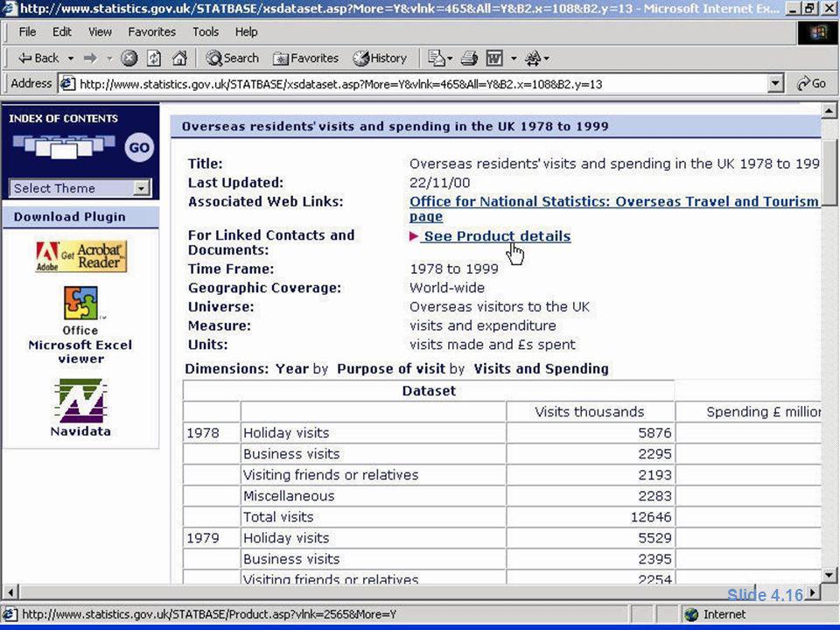This screenshot has height=630, width=840.
Task: Open the Favorites pane from the toolbar
Action: (305, 58)
